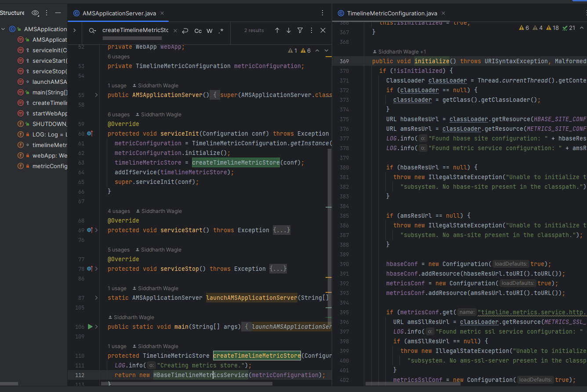This screenshot has height=392, width=587.
Task: Select SHUTDOWN field in Structure tree
Action: click(x=50, y=124)
